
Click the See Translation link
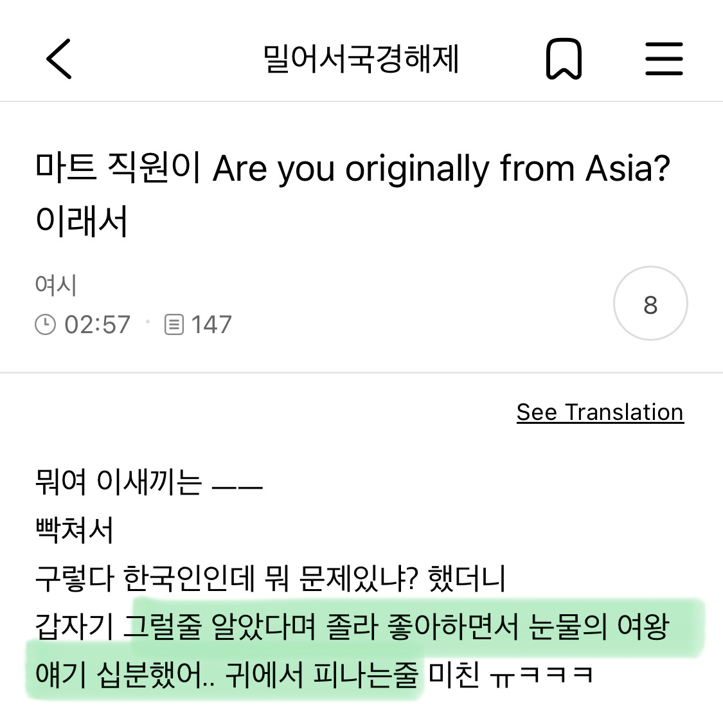point(600,412)
